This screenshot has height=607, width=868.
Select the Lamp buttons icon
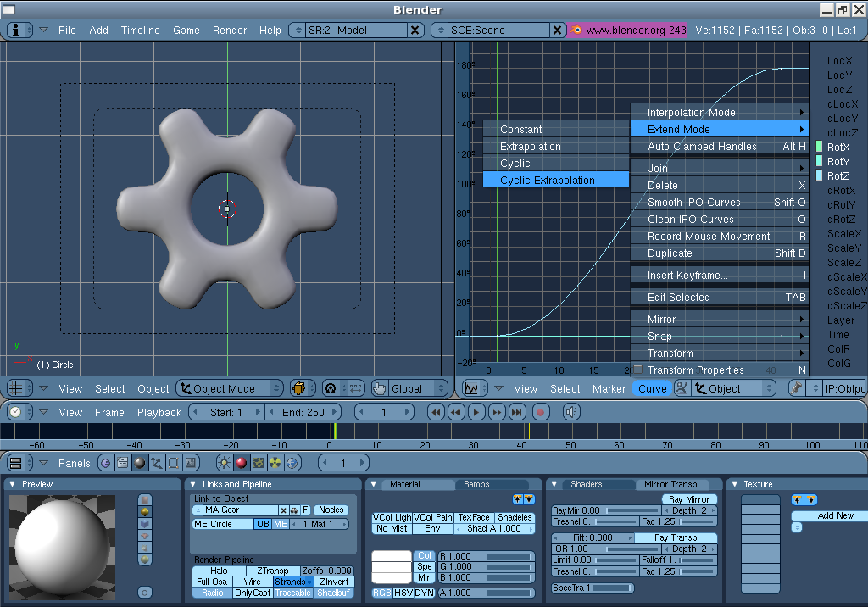224,462
